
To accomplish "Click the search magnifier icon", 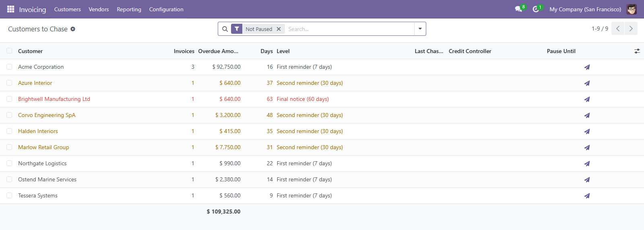I will point(225,29).
